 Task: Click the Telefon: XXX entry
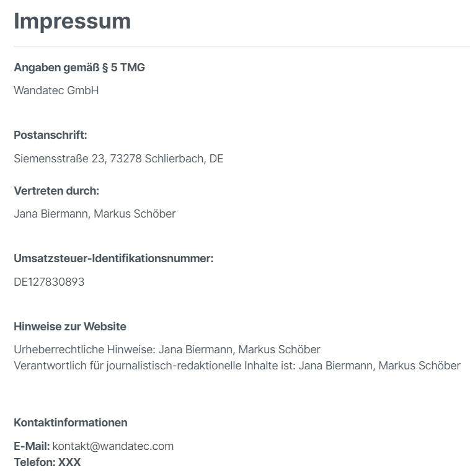[x=47, y=462]
